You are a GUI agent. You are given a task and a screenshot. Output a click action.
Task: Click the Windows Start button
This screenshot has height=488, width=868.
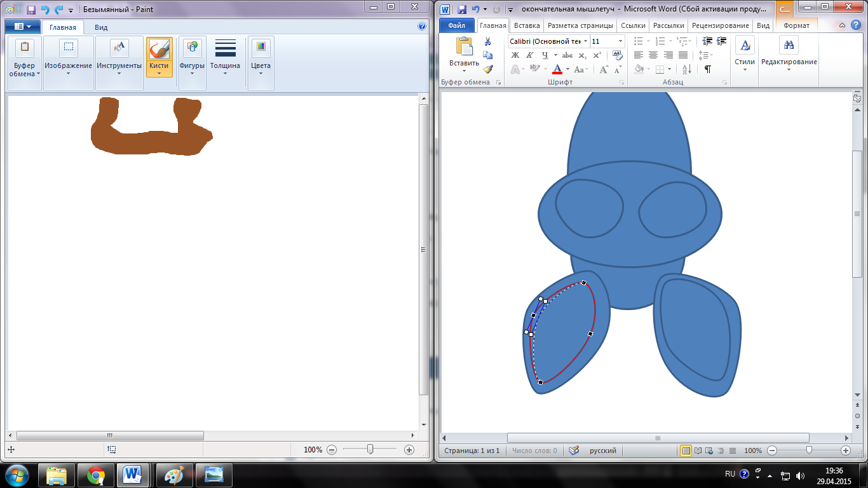(18, 475)
